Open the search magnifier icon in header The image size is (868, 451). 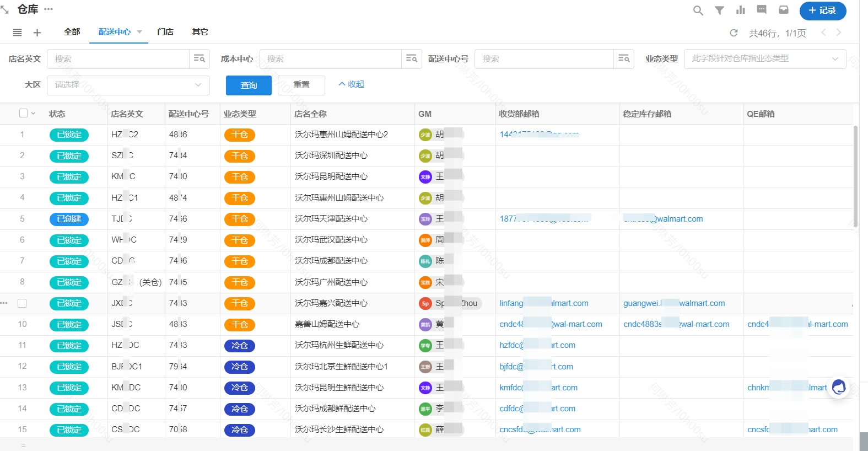(x=698, y=10)
